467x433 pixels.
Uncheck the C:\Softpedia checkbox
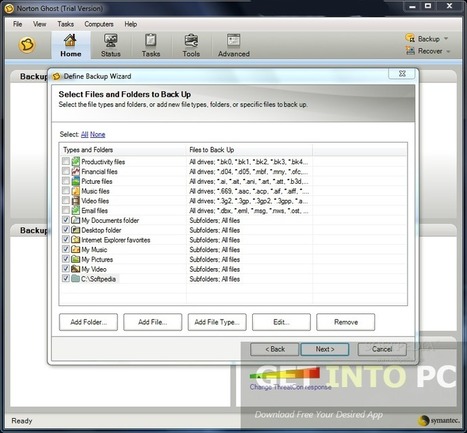pos(66,278)
